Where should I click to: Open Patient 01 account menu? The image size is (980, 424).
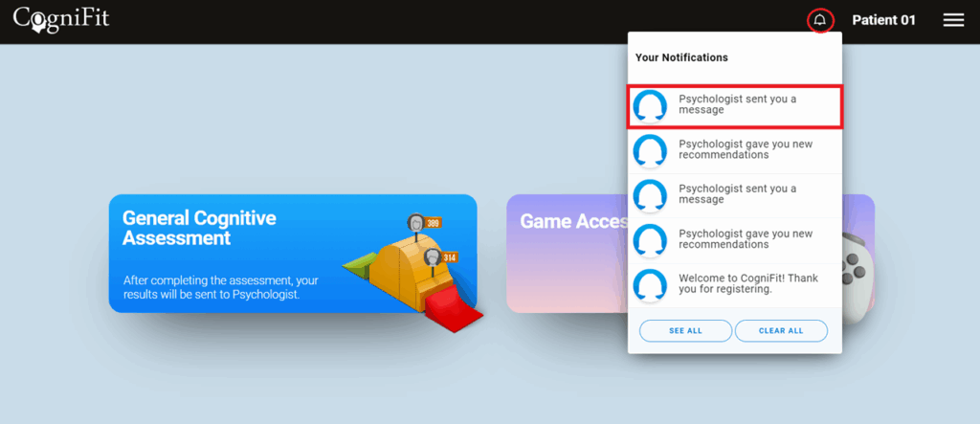tap(883, 21)
